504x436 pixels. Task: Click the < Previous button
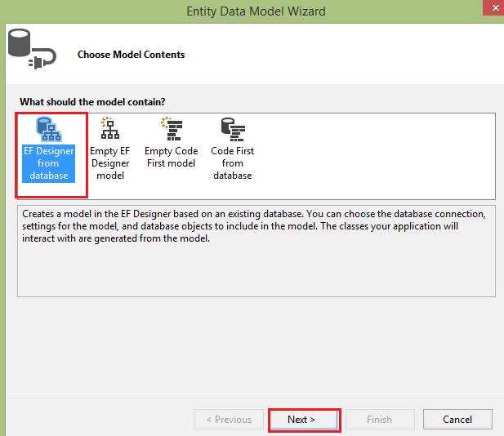pos(229,420)
